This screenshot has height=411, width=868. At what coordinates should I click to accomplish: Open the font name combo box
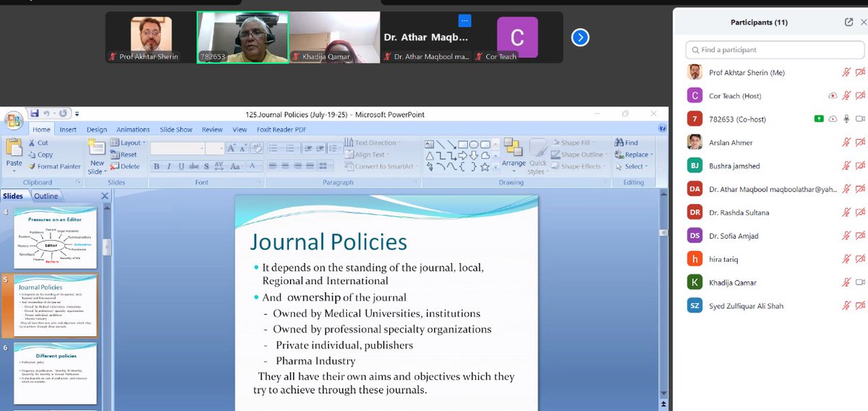point(177,148)
